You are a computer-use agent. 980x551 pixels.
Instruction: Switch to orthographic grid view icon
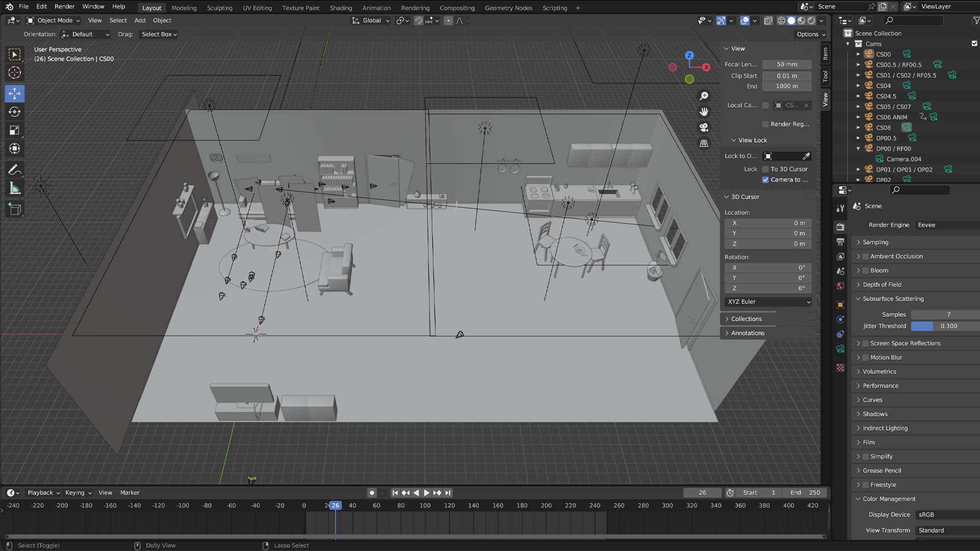(x=704, y=143)
